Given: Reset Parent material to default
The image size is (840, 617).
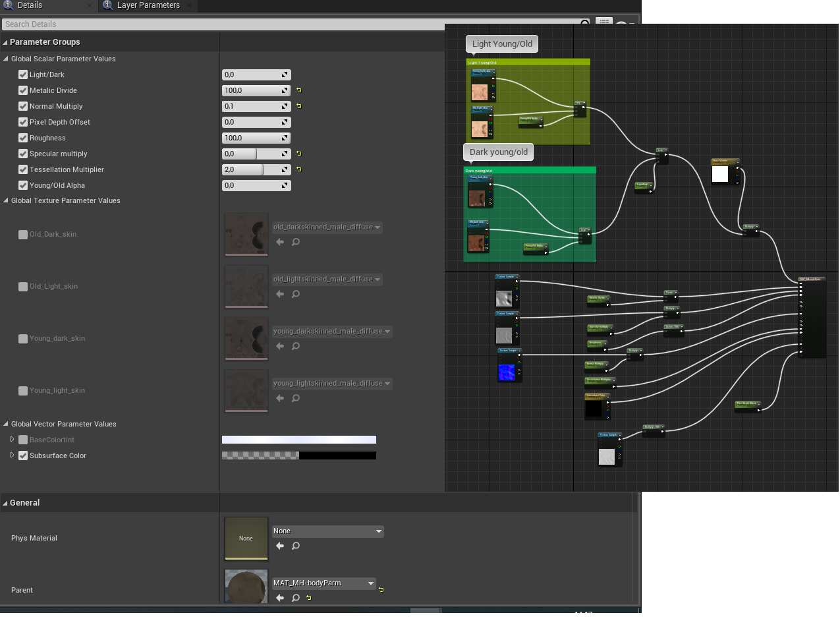Looking at the screenshot, I should coord(381,589).
